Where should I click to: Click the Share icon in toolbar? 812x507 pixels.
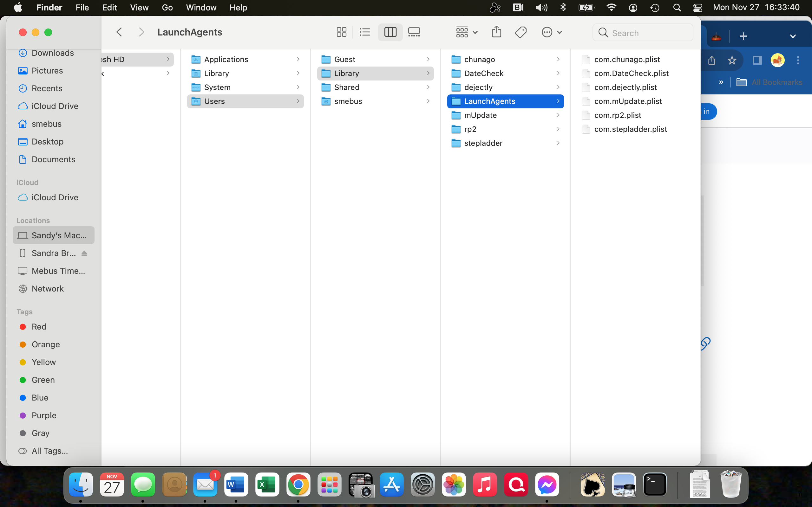496,32
